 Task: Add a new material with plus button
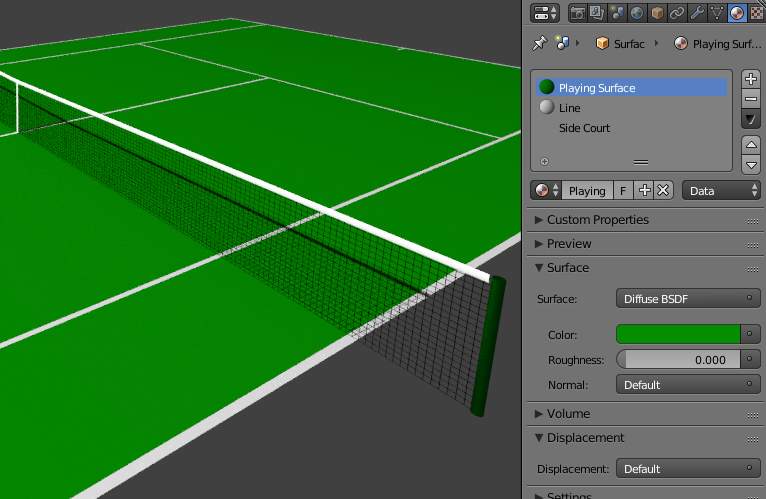644,191
